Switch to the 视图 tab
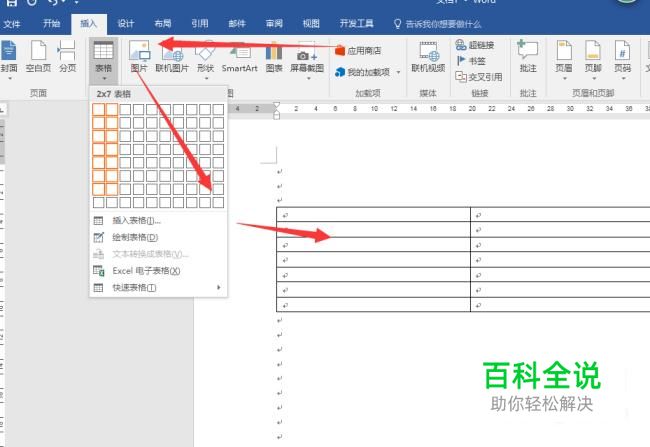 (x=311, y=24)
